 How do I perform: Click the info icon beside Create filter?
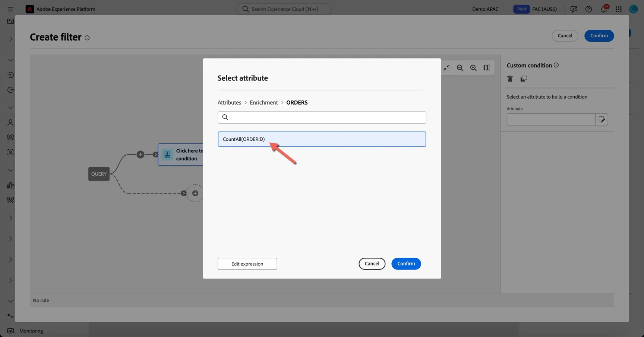coord(87,38)
